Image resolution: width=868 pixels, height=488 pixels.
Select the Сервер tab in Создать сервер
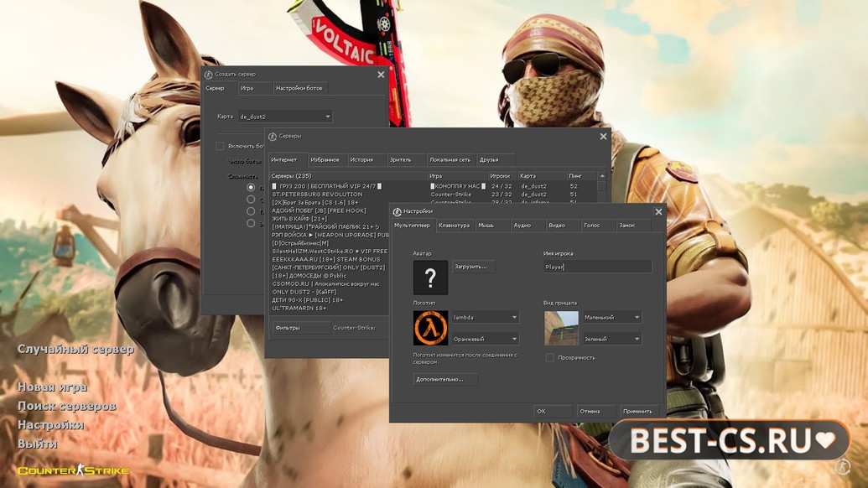[219, 88]
